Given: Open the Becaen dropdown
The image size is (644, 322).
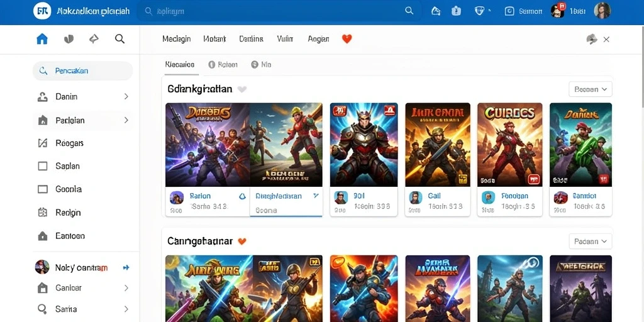Looking at the screenshot, I should pos(590,89).
